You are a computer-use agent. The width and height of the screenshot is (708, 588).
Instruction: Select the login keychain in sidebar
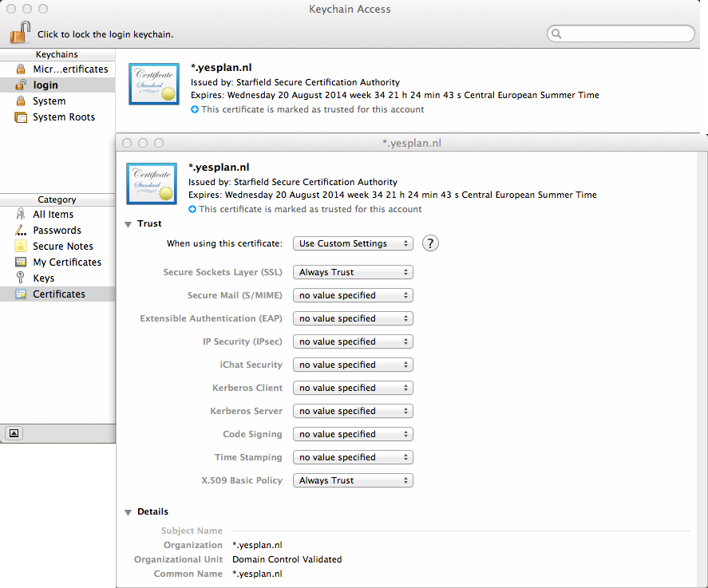pos(45,85)
